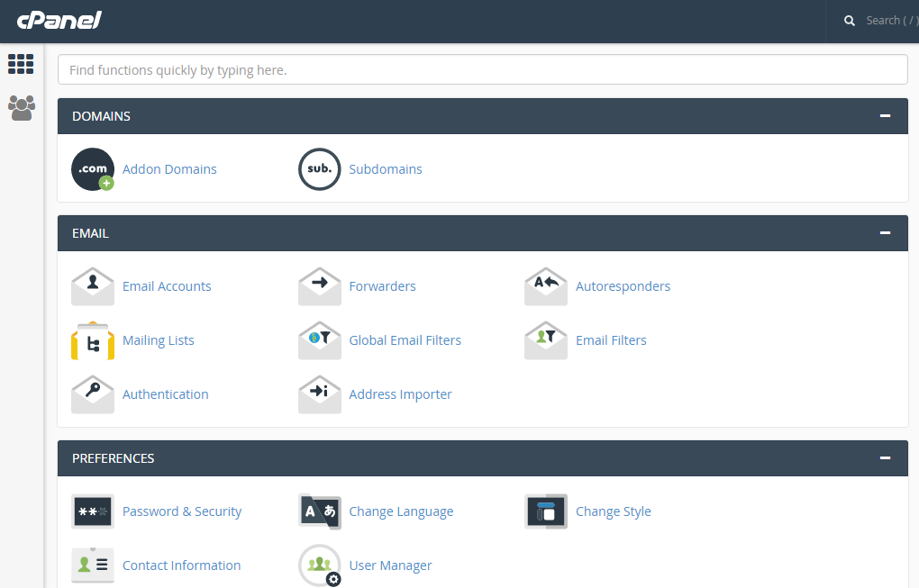Open the Change Style link
This screenshot has width=919, height=588.
click(x=613, y=511)
